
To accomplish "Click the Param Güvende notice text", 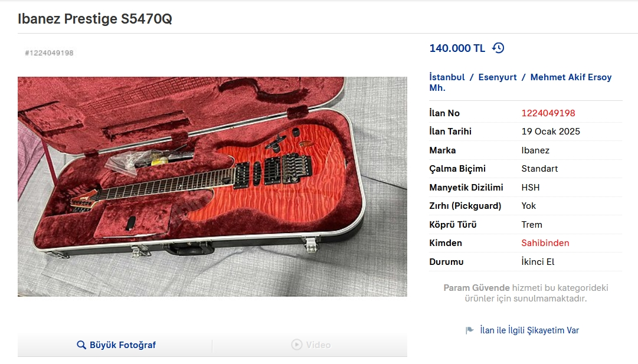I will point(526,293).
